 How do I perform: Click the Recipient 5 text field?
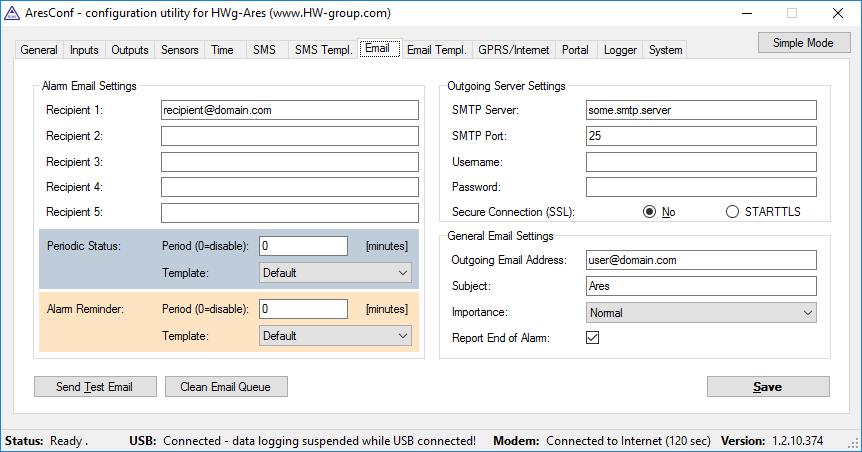[290, 213]
